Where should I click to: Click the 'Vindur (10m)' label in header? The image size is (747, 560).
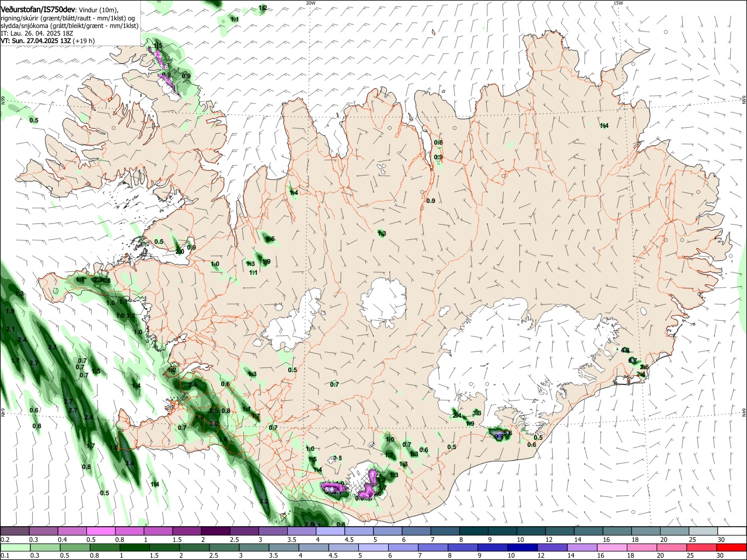point(98,10)
